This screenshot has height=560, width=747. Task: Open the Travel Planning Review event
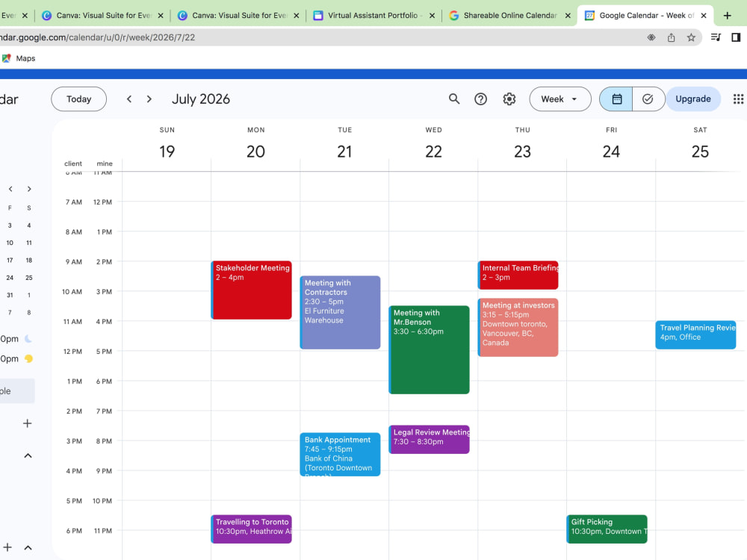695,335
